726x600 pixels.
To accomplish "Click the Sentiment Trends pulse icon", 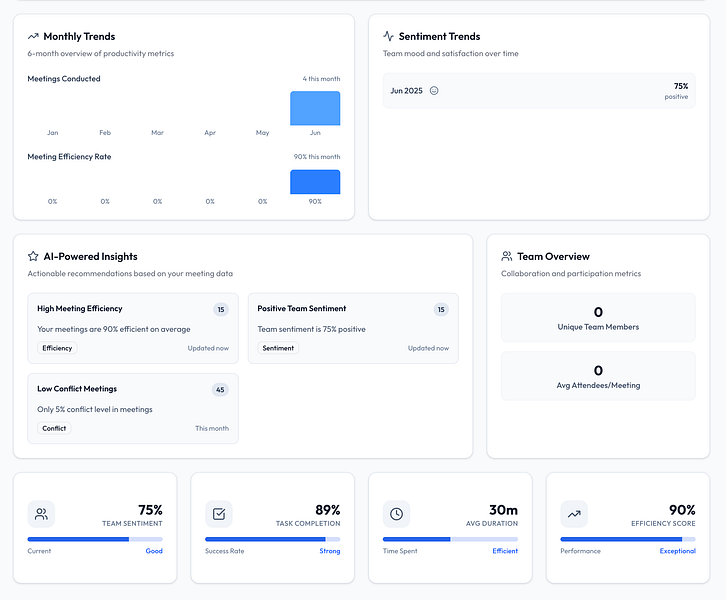I will [388, 36].
